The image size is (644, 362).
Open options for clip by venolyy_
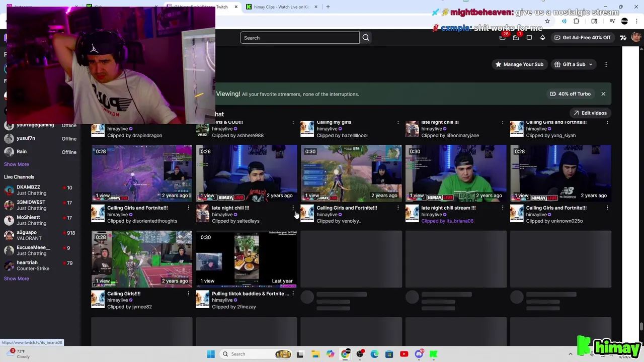[398, 208]
